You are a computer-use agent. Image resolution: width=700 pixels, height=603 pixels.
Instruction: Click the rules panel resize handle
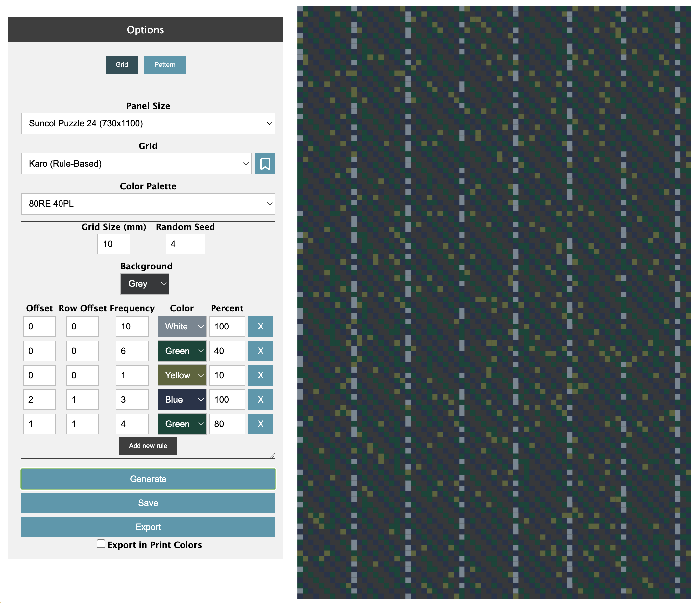pyautogui.click(x=272, y=455)
